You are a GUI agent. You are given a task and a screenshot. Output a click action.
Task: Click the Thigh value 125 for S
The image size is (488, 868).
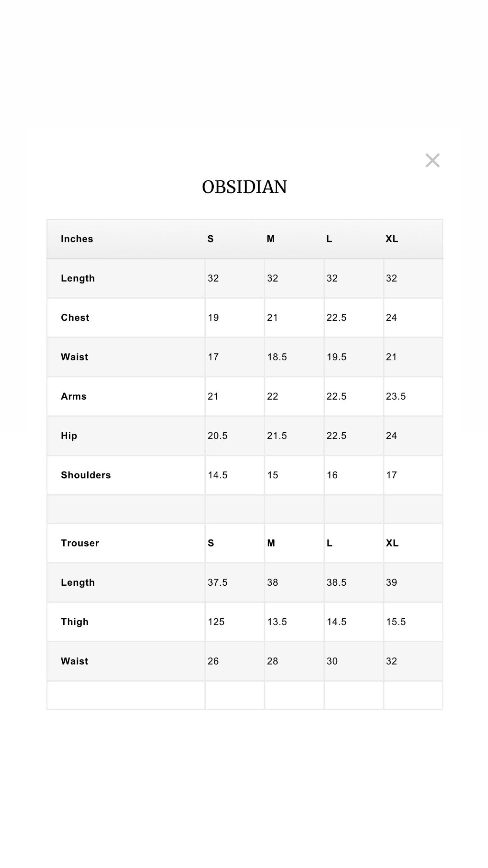216,622
